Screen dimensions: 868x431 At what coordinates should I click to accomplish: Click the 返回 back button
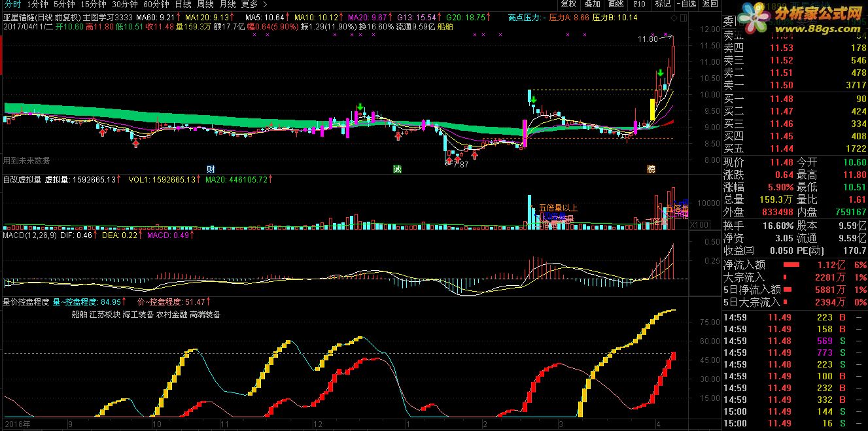(x=710, y=4)
